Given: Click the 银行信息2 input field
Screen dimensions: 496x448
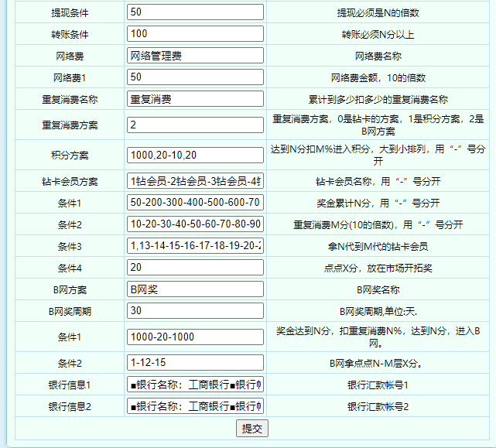Looking at the screenshot, I should [195, 406].
